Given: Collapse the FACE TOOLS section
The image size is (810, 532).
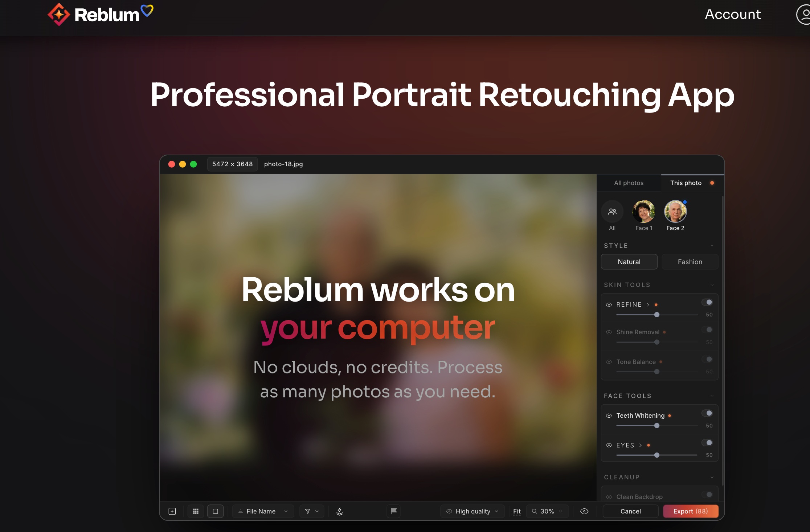Looking at the screenshot, I should point(712,396).
